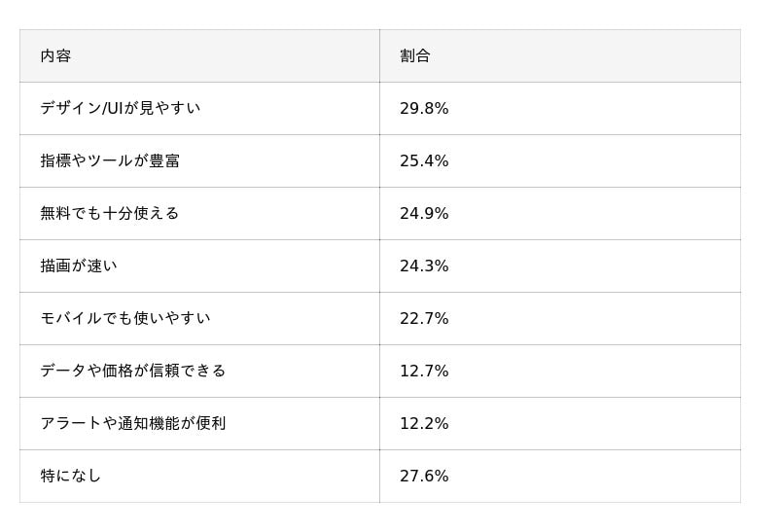778x532 pixels.
Task: Select the 12.7% value cell
Action: click(x=424, y=372)
